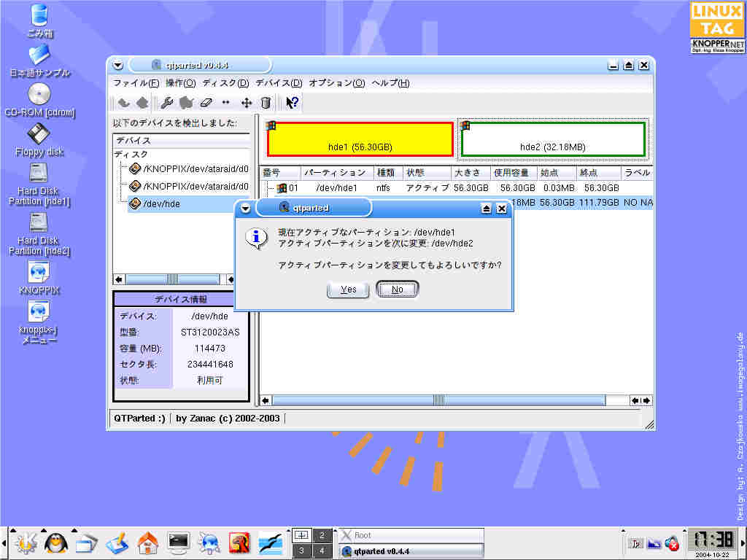Click the Create partition toolbar icon

tap(186, 102)
